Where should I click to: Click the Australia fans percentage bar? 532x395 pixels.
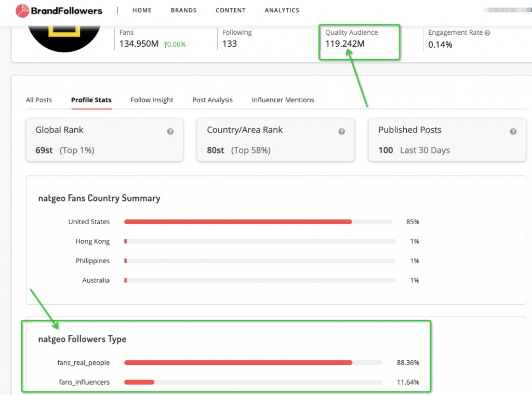coord(260,280)
